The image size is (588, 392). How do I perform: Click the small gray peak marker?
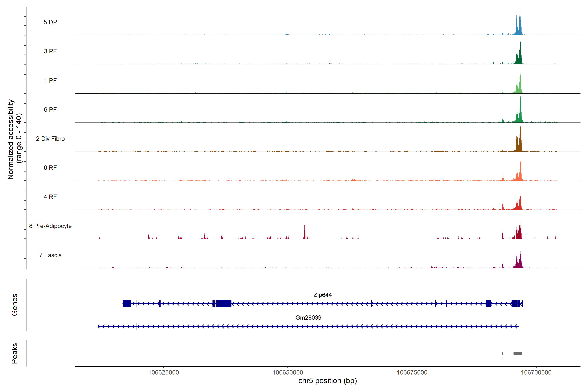pos(502,353)
